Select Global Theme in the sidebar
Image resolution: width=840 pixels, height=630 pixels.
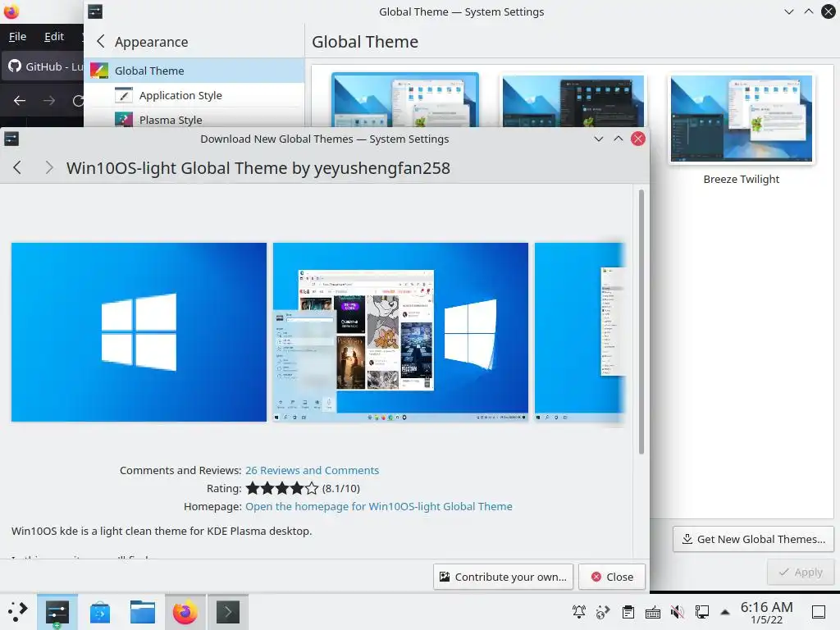(194, 71)
